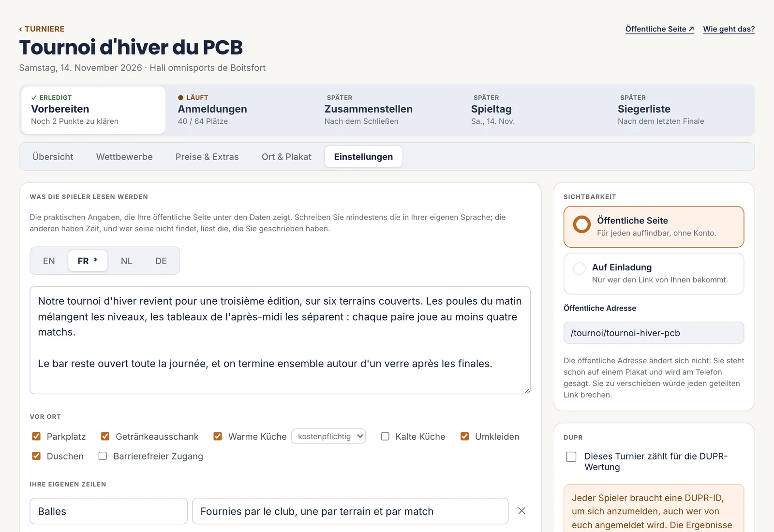Viewport: 774px width, 532px height.
Task: Click the public address /tournoi/tournoi-hiver-pcb field
Action: (654, 333)
